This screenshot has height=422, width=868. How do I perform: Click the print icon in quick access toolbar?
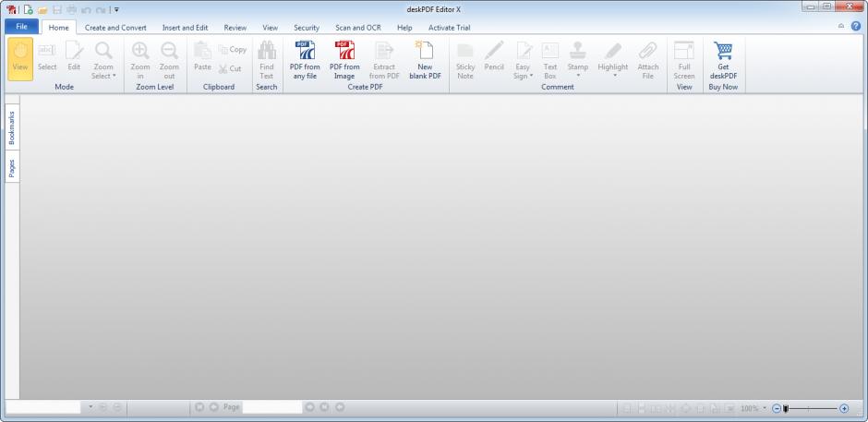coord(71,9)
